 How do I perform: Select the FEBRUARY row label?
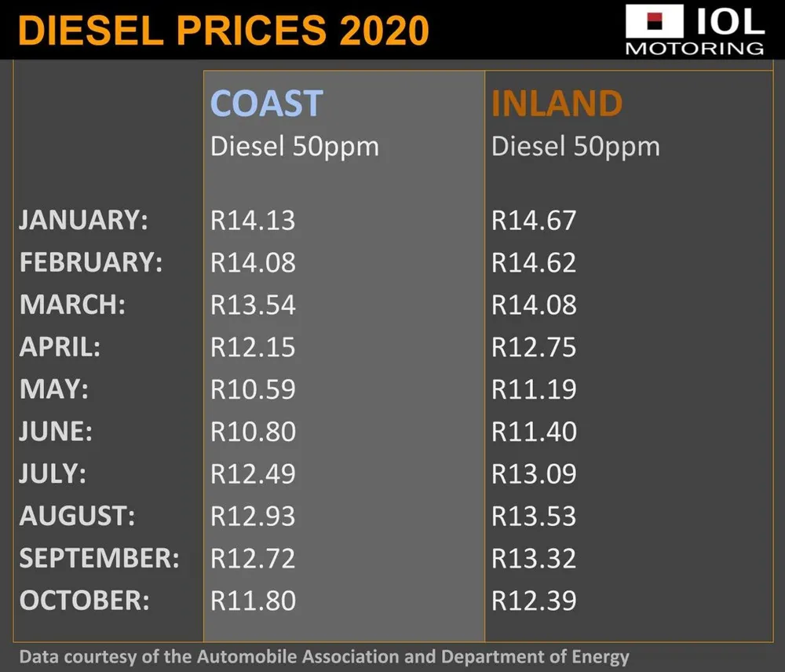tap(91, 263)
